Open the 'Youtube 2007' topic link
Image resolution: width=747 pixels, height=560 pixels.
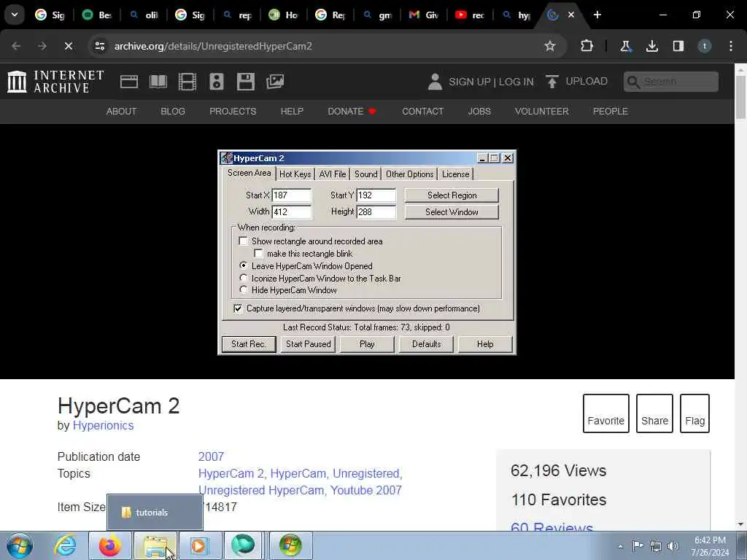[366, 491]
